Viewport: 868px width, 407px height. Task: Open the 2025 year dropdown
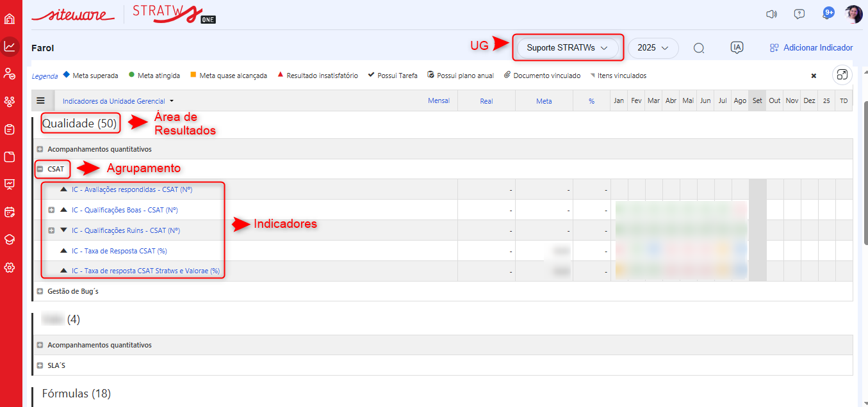[653, 48]
